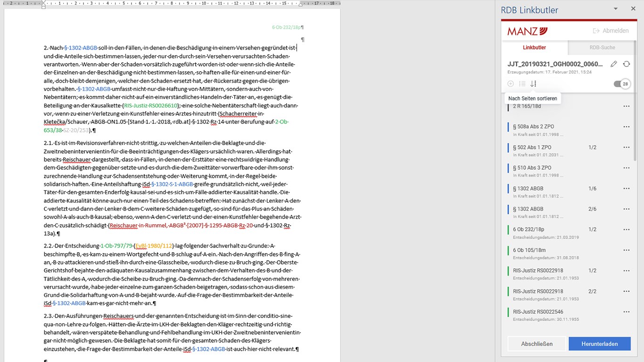
Task: Open more options for § 508a Abs 2 ZPO
Action: [x=626, y=127]
